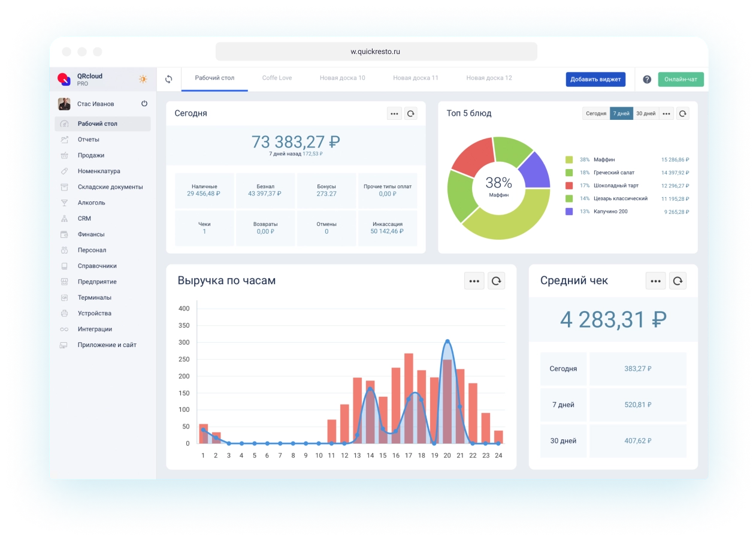Switch to the Coffe Love tab
Image resolution: width=756 pixels, height=540 pixels.
[x=277, y=78]
